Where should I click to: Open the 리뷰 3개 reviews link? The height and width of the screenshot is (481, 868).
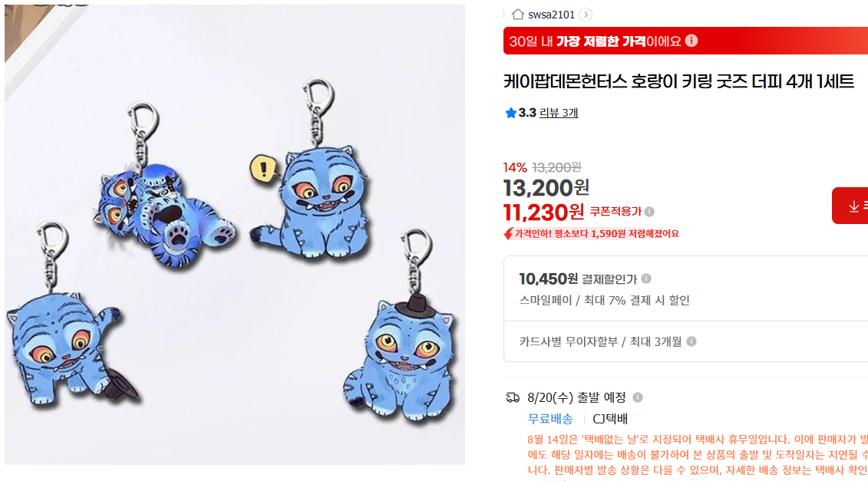pos(559,113)
